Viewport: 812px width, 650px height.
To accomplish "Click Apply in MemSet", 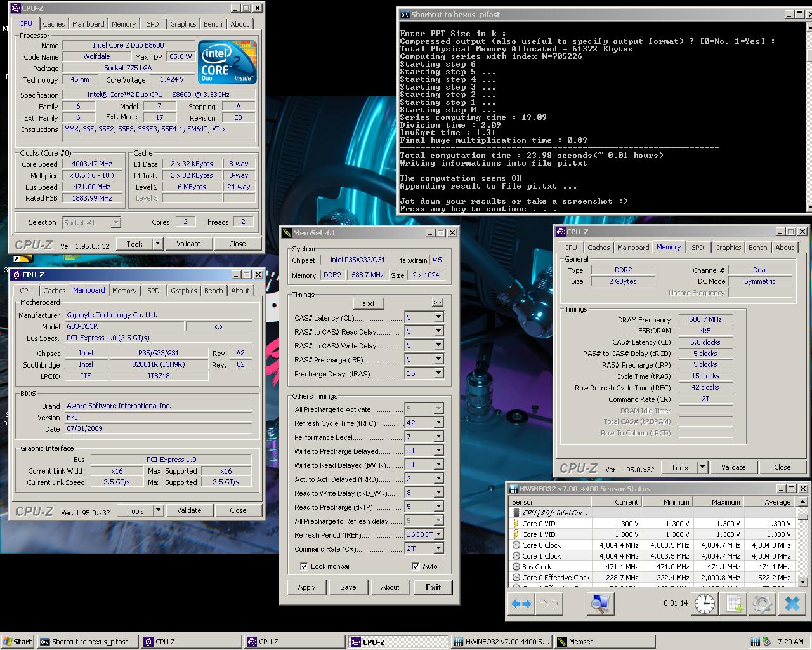I will (x=306, y=587).
